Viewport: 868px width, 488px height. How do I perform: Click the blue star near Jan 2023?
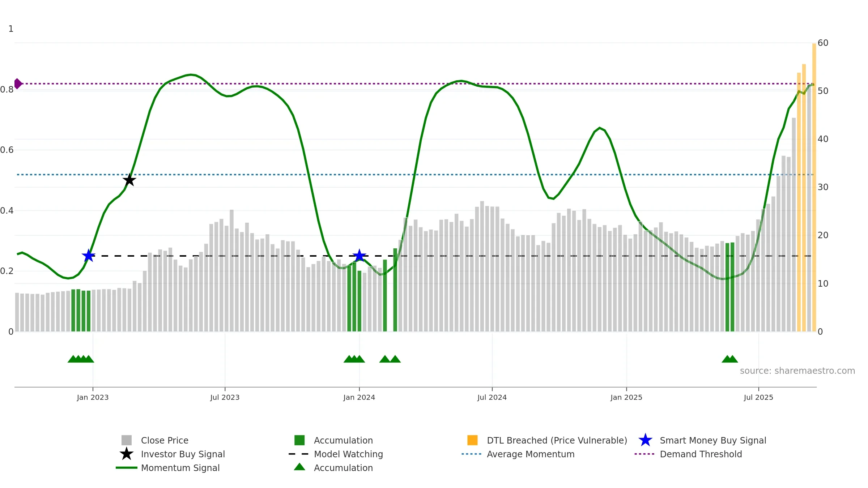(x=88, y=256)
